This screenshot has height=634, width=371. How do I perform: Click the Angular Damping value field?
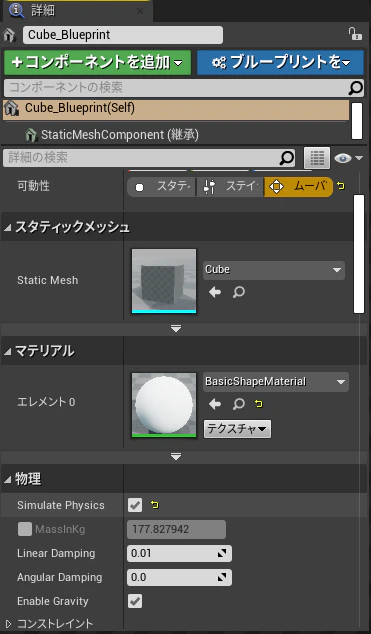(x=179, y=577)
